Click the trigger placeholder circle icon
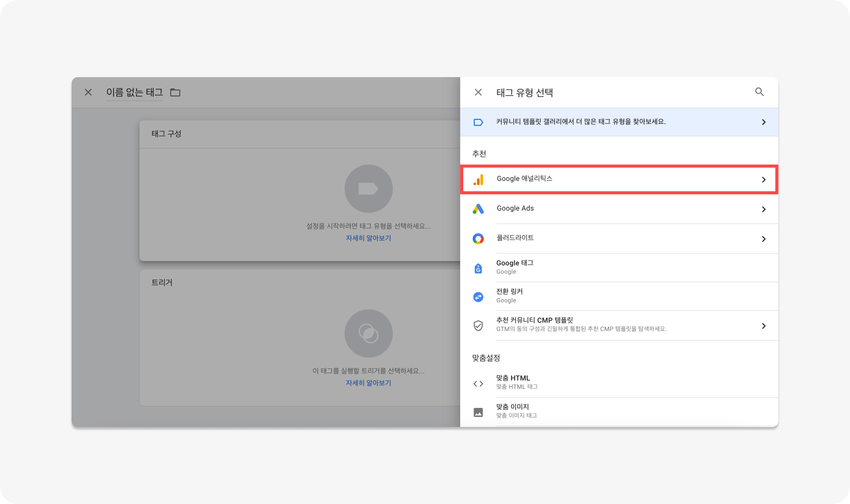850x504 pixels. coord(369,333)
